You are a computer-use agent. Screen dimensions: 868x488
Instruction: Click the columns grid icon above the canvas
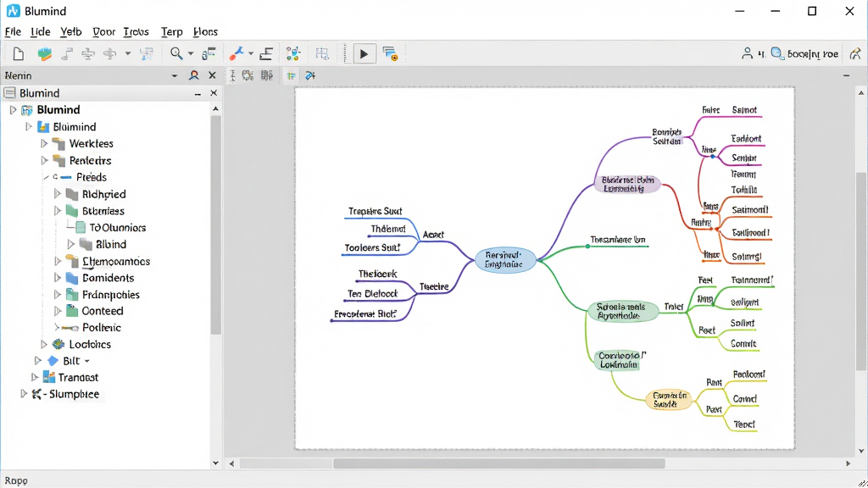point(267,75)
